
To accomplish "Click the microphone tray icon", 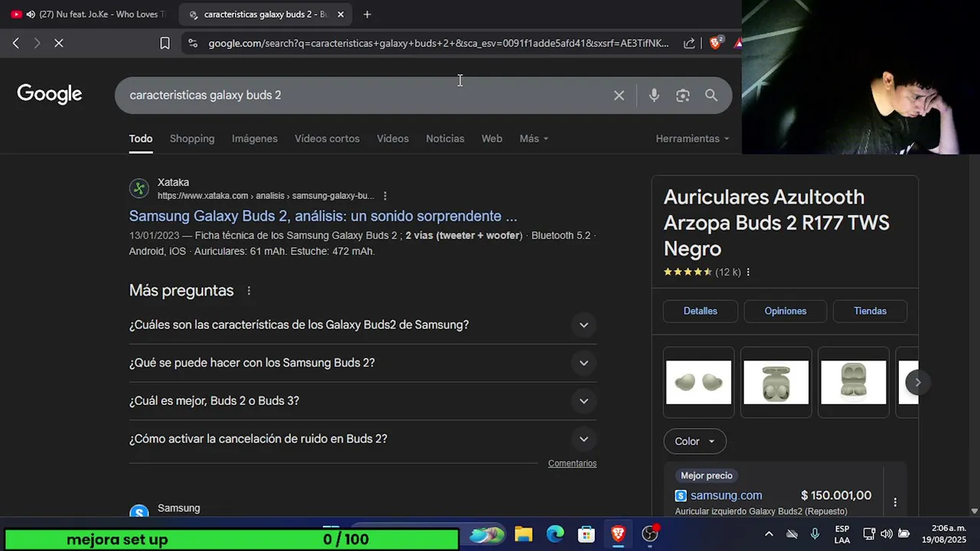I will click(815, 534).
